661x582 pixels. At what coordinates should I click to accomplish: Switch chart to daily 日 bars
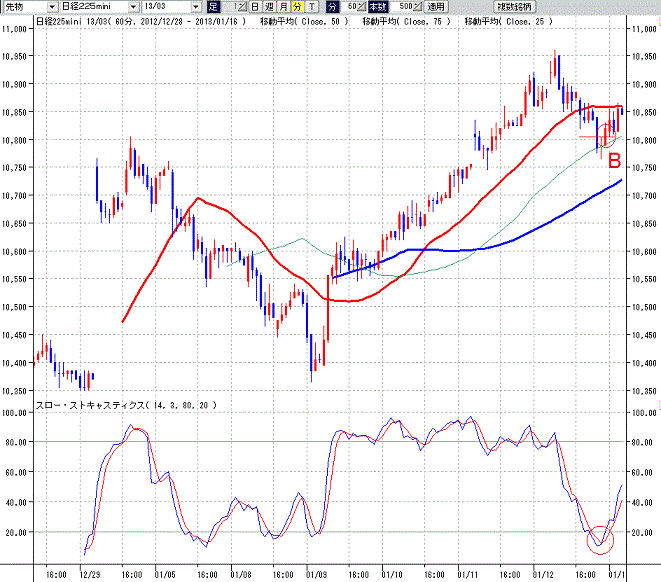(x=255, y=7)
